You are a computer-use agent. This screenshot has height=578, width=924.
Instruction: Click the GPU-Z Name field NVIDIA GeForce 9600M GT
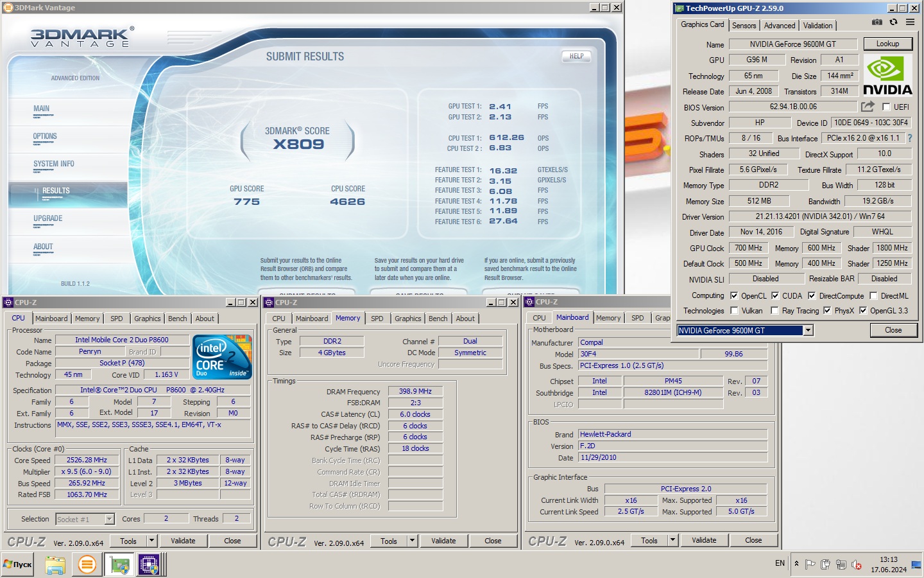(793, 44)
